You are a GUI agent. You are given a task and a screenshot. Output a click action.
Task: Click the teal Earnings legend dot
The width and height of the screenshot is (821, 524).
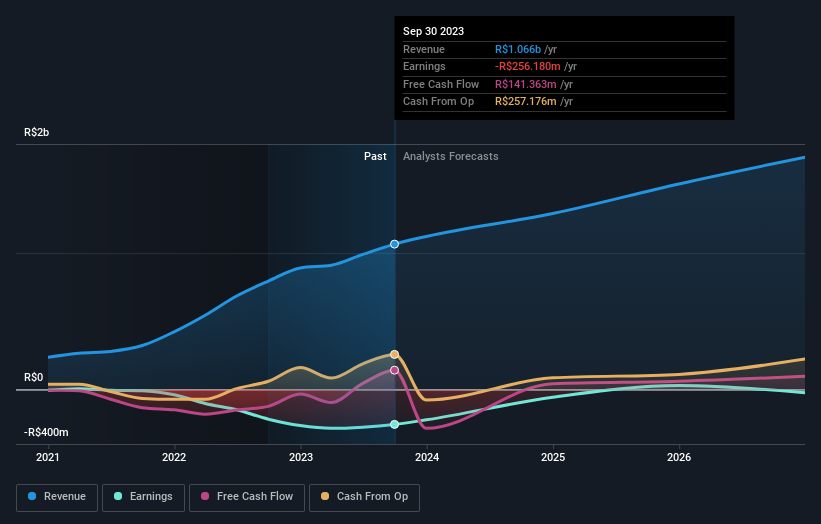coord(118,496)
